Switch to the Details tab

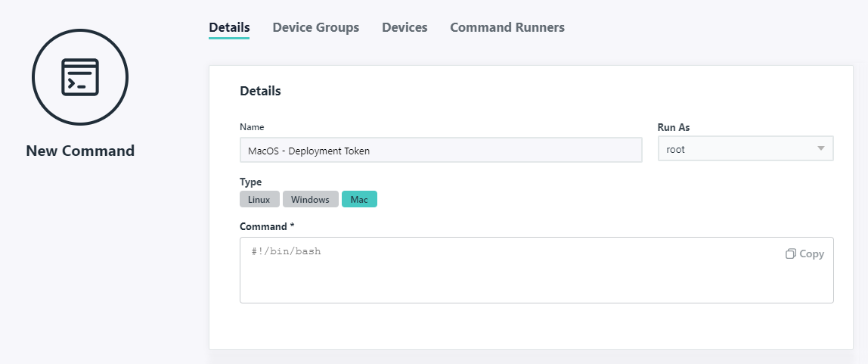(x=229, y=27)
